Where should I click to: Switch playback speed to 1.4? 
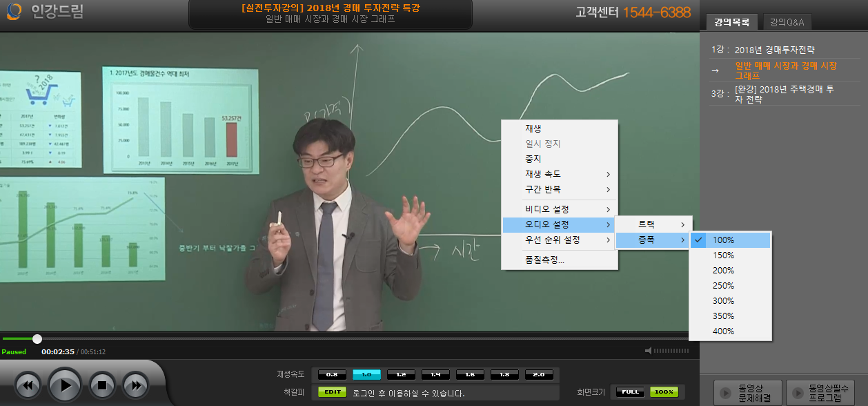coord(435,374)
